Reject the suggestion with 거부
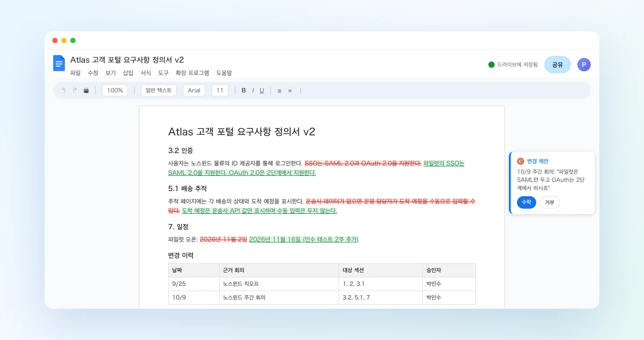The height and width of the screenshot is (340, 644). 550,202
